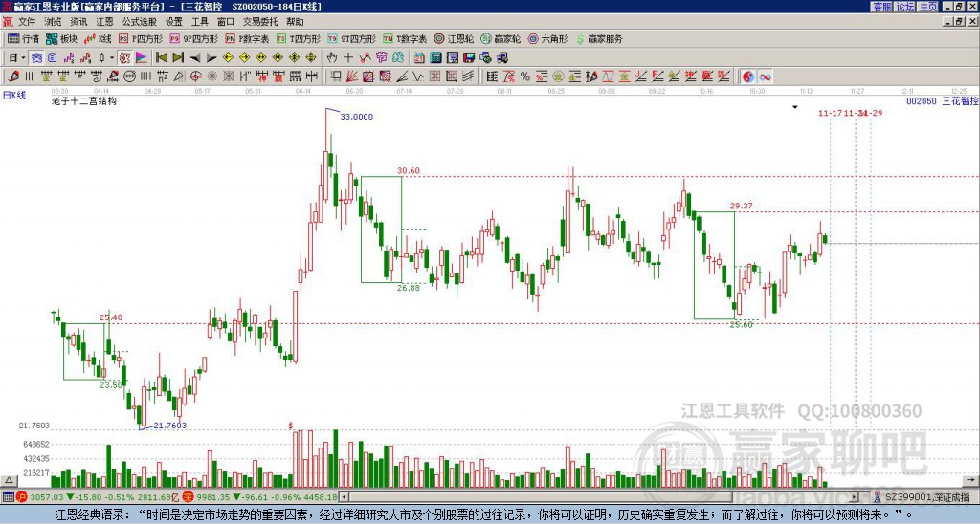Open the 公式选股 menu
Viewport: 980px width, 524px height.
point(139,22)
